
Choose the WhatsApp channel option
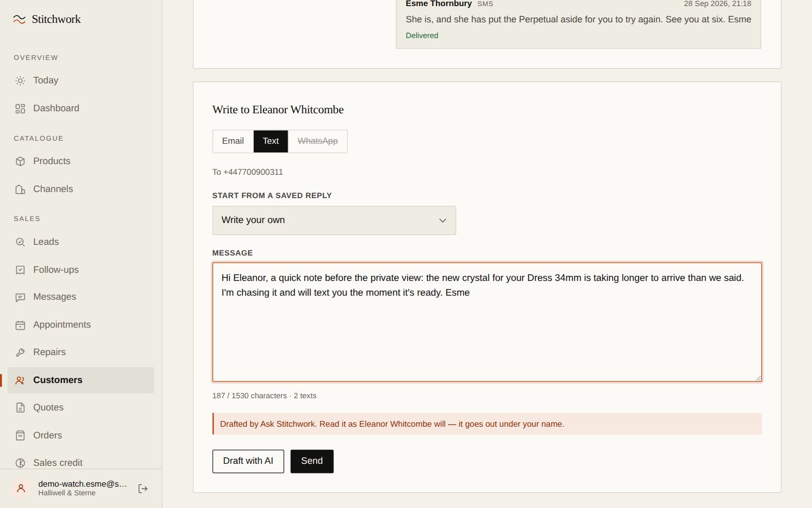[318, 141]
